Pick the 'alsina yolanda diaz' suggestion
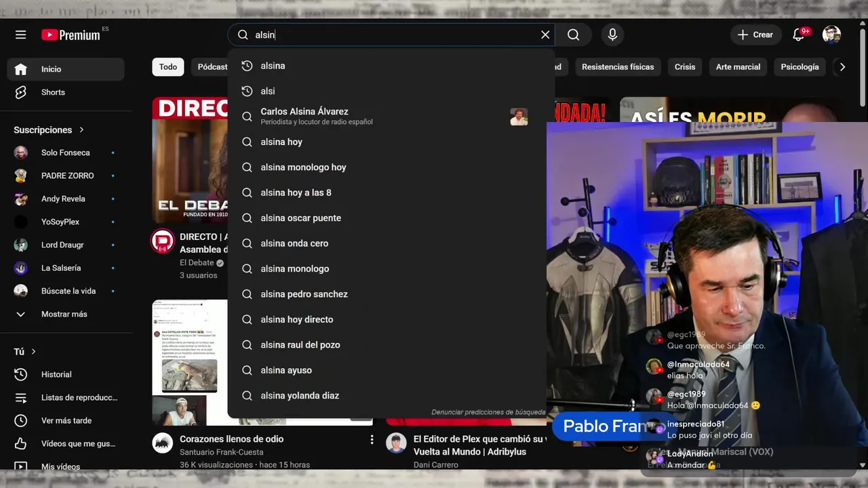 pos(391,396)
